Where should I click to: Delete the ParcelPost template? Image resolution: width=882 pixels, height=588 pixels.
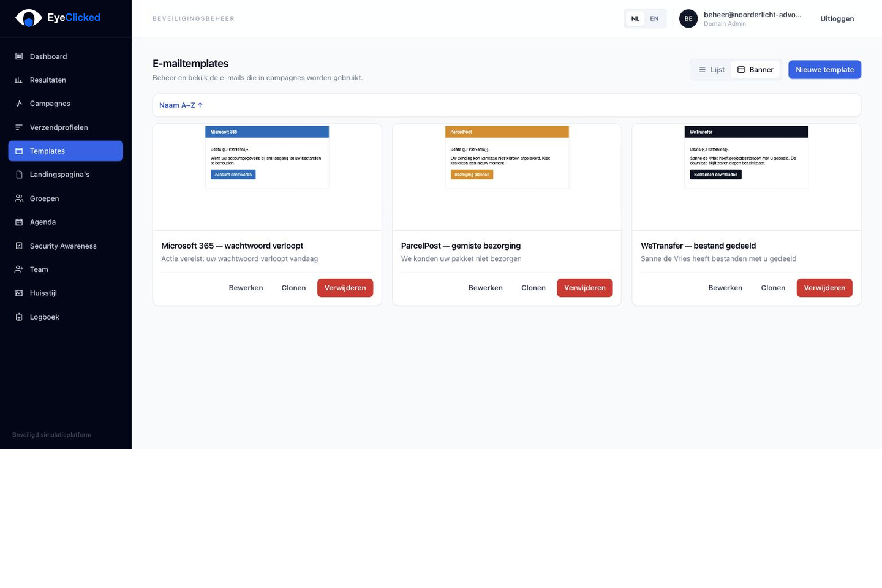click(585, 288)
